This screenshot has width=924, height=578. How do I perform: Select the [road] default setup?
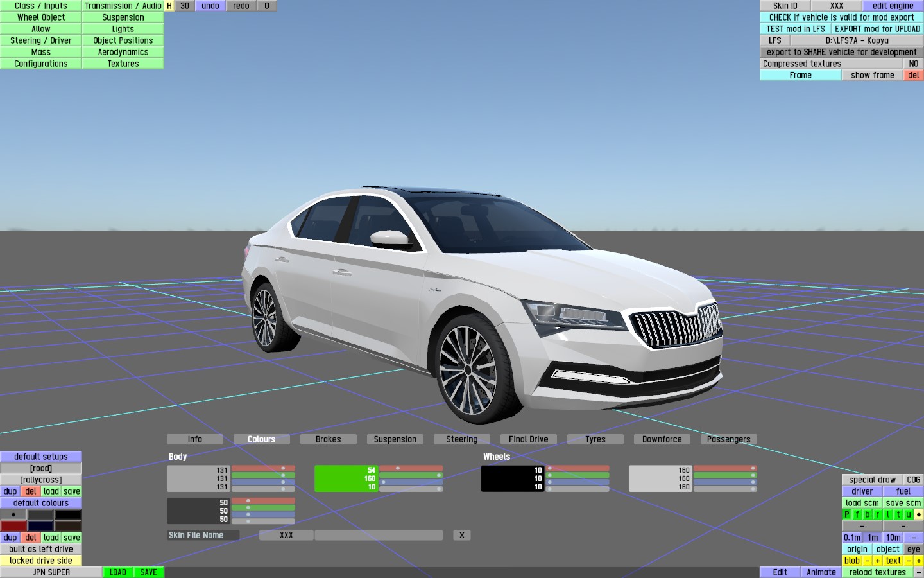[x=41, y=468]
